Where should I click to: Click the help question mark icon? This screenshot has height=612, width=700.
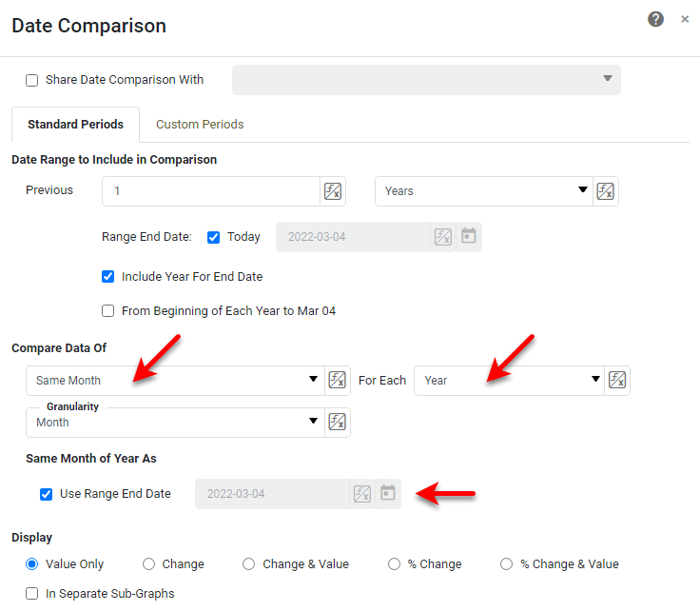[655, 19]
